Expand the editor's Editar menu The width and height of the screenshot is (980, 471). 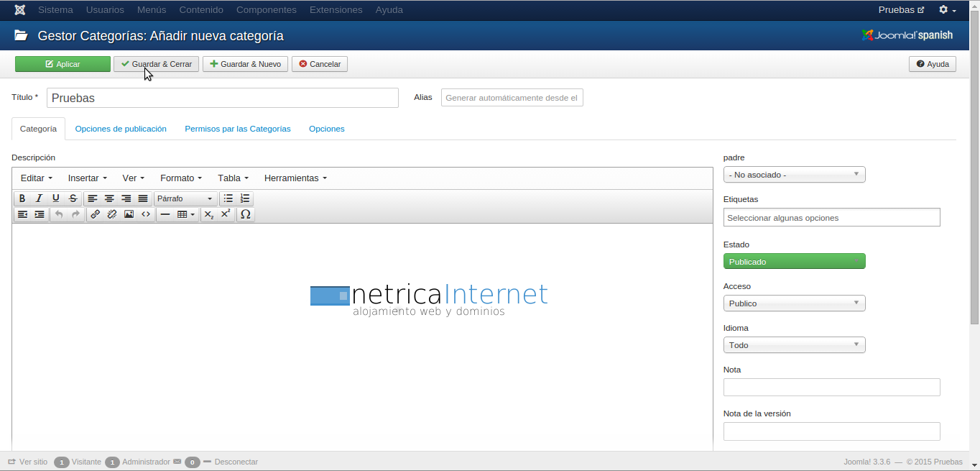pos(37,178)
